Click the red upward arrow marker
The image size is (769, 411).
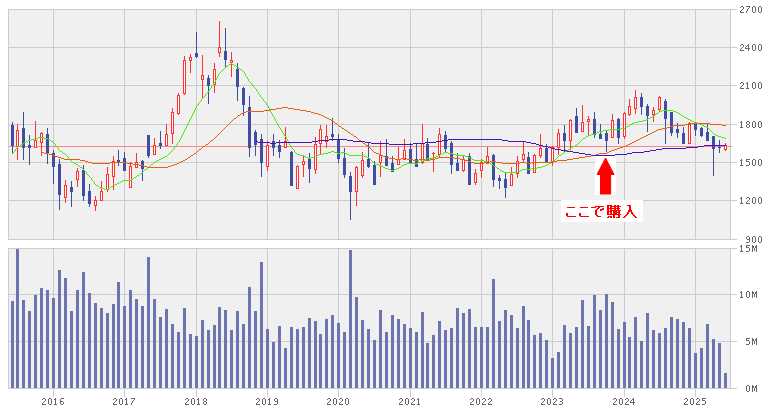click(605, 176)
